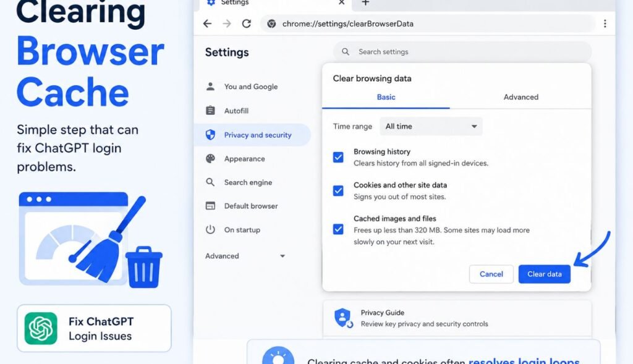Screen dimensions: 633x364
Task: Click the Search engine magnifier icon
Action: [x=210, y=182]
